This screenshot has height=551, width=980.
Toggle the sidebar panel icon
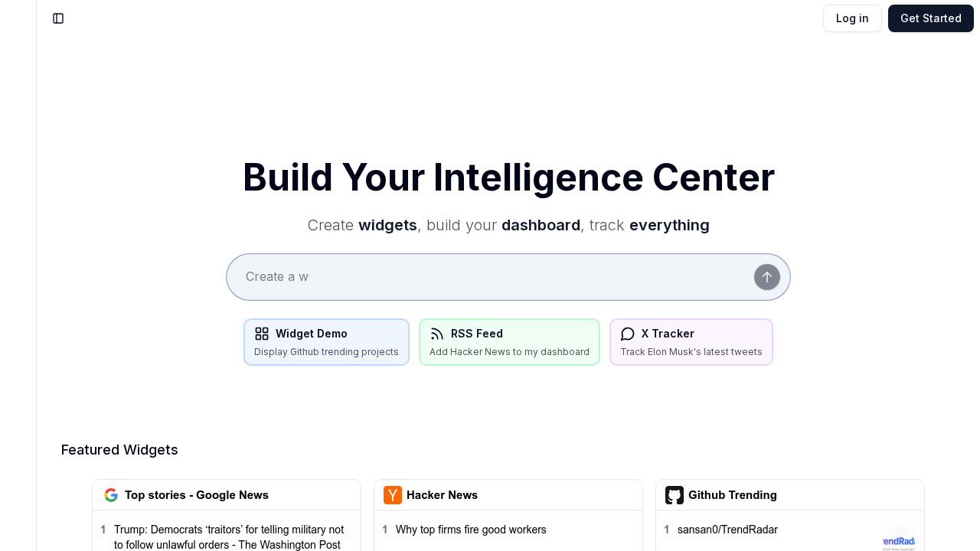point(58,18)
